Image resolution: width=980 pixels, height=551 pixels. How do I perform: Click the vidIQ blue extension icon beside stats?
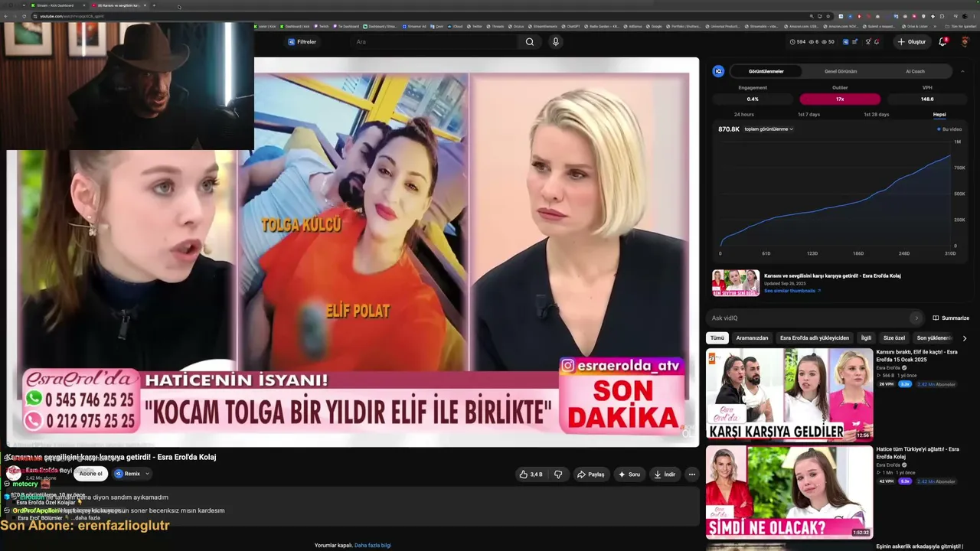844,42
